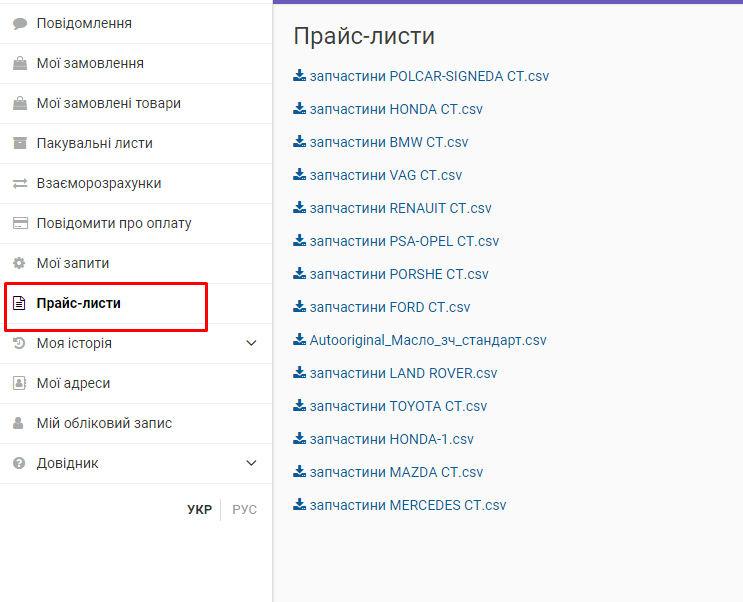Switch language to РУС
Screen dimensions: 743x602
tap(245, 510)
